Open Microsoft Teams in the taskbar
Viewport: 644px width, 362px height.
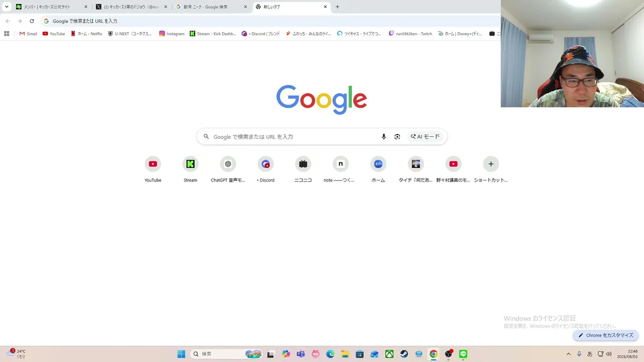(301, 354)
